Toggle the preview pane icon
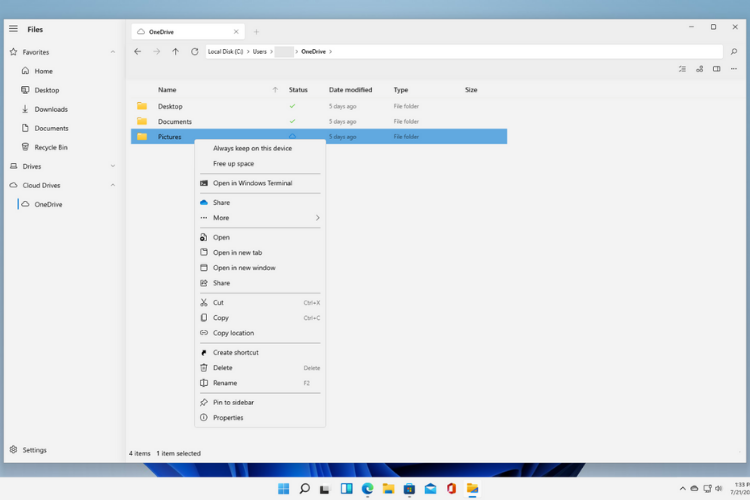The width and height of the screenshot is (750, 500). pyautogui.click(x=716, y=69)
